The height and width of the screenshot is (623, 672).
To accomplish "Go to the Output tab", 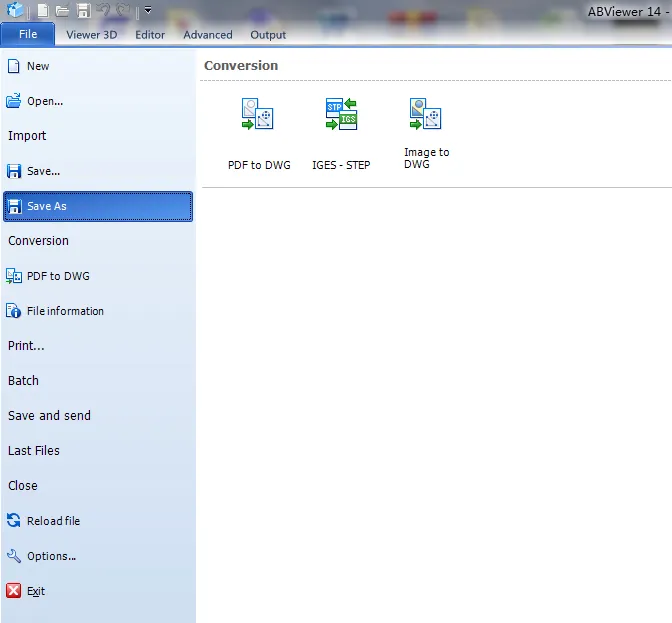I will click(268, 35).
